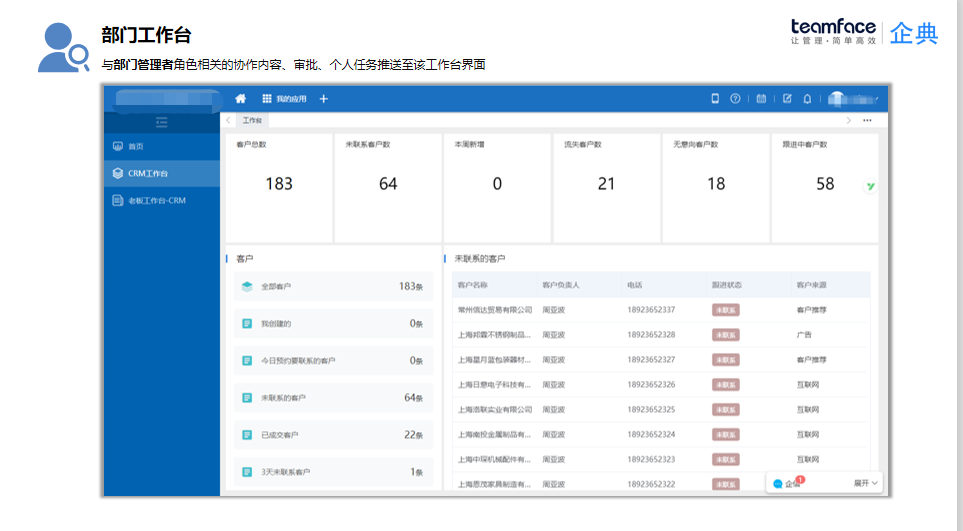The image size is (963, 531).
Task: Click 未联系 status tag for 18923652328
Action: tap(725, 335)
